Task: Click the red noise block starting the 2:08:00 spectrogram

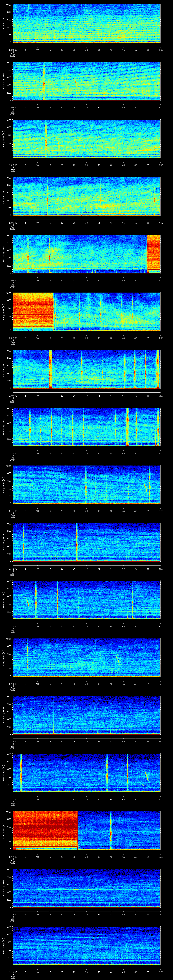Action: tap(33, 311)
